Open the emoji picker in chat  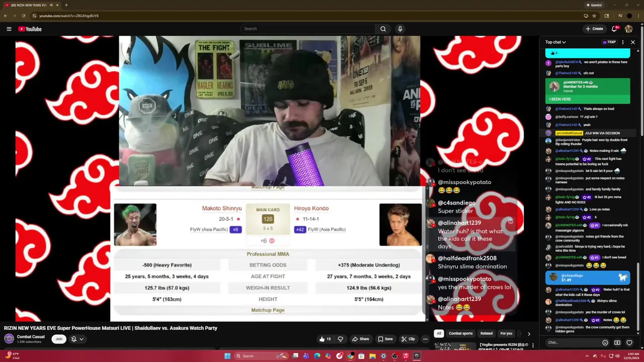point(605,342)
